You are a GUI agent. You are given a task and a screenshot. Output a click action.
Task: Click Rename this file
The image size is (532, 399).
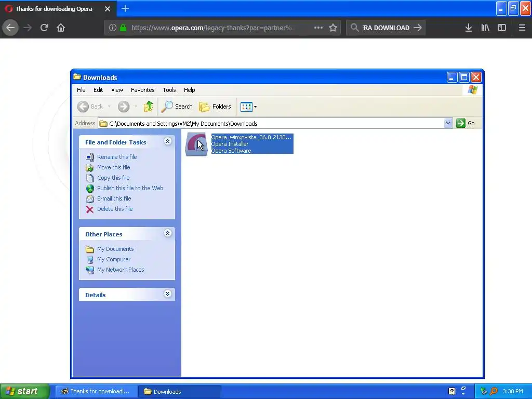[117, 157]
